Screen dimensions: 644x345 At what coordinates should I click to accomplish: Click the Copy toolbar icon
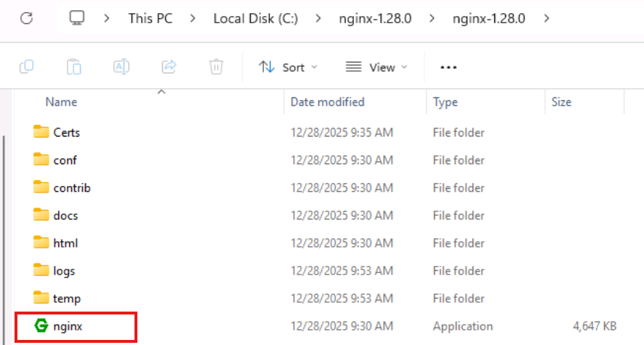click(x=27, y=66)
